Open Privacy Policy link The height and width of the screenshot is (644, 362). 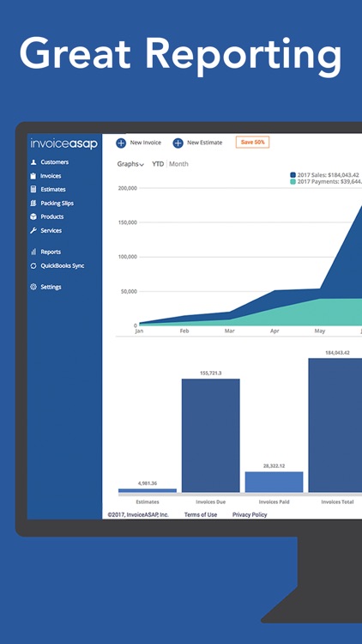click(x=250, y=514)
